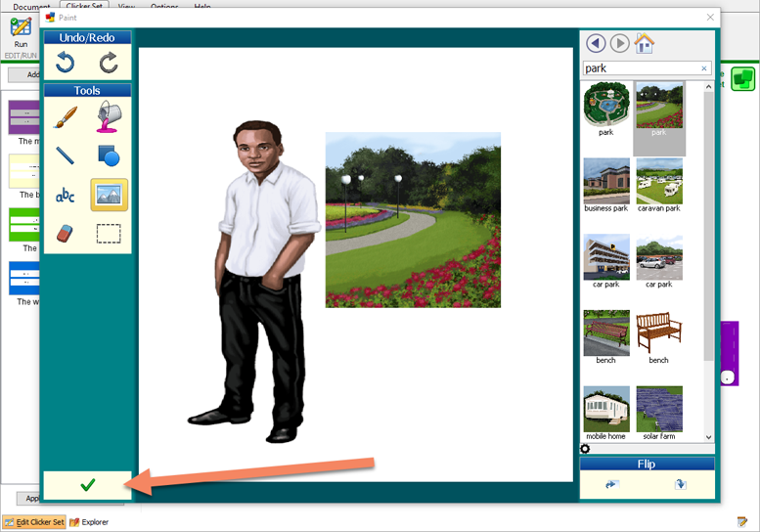Screen dimensions: 760x532
Task: Go back in the picture library
Action: tap(596, 43)
